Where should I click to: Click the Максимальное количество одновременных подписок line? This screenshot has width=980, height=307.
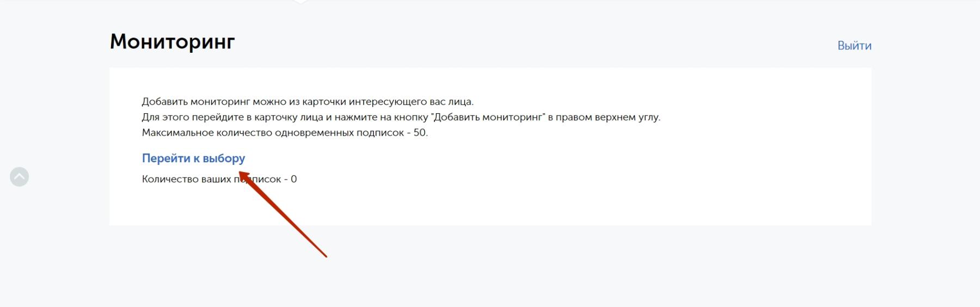pos(285,133)
